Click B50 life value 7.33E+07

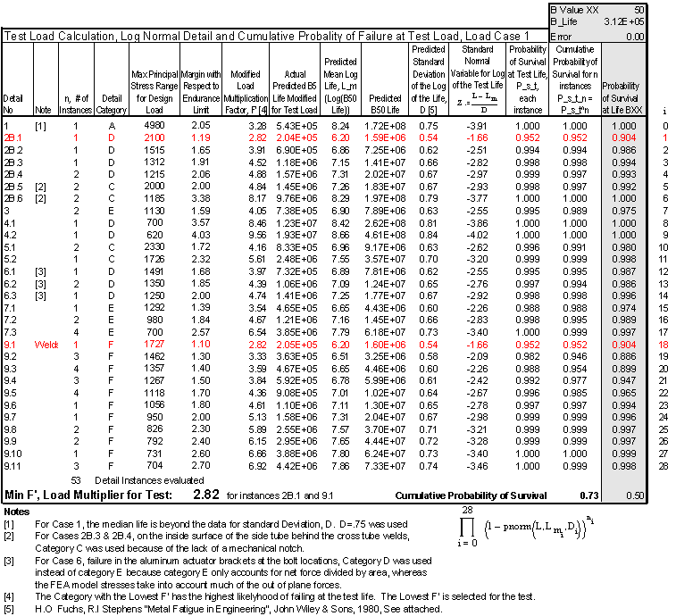tap(385, 466)
